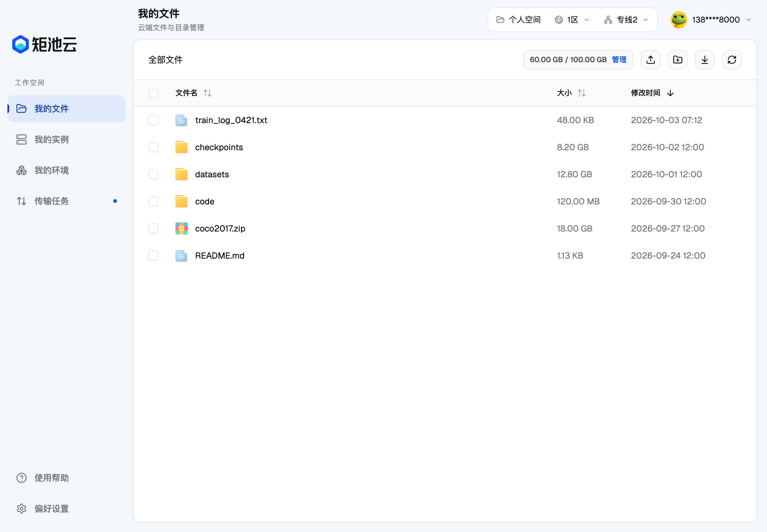Open 传输任务 in the sidebar
Viewport: 767px width, 532px height.
[x=66, y=201]
